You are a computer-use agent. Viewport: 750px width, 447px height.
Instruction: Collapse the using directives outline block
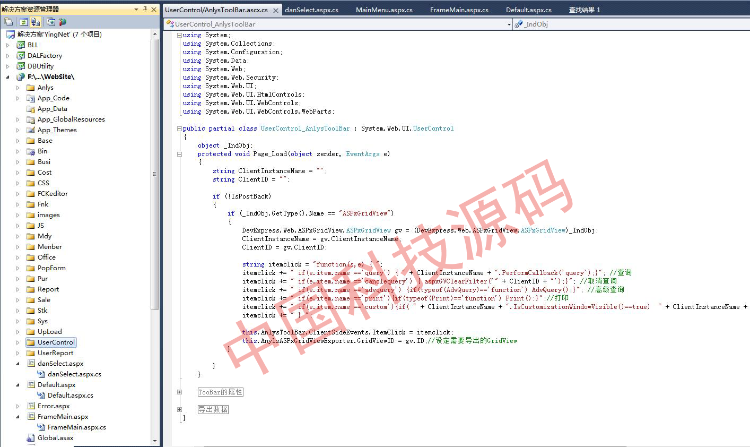(x=179, y=35)
